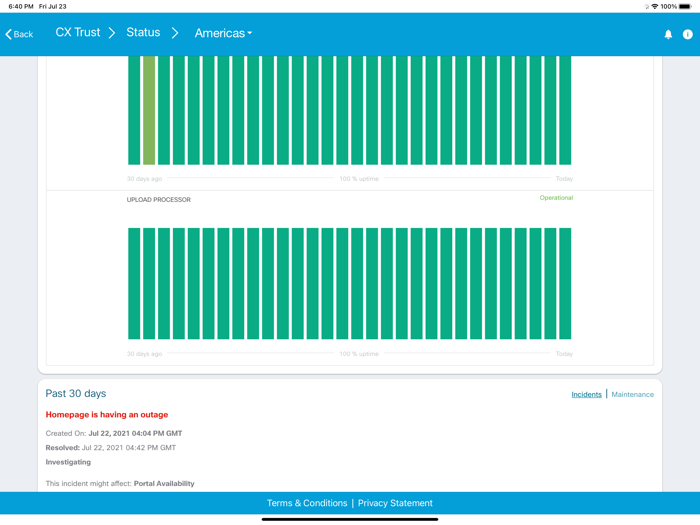Expand the Americas region dropdown
700x525 pixels.
tap(223, 33)
